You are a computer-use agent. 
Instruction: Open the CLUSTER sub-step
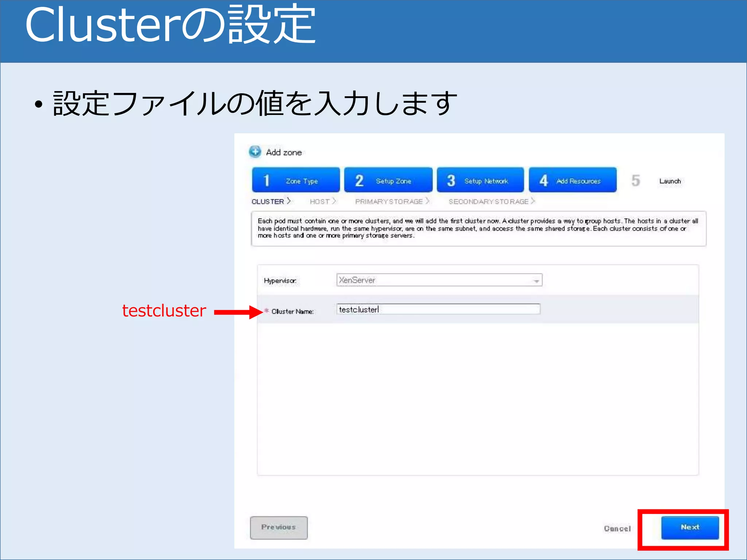pyautogui.click(x=271, y=201)
